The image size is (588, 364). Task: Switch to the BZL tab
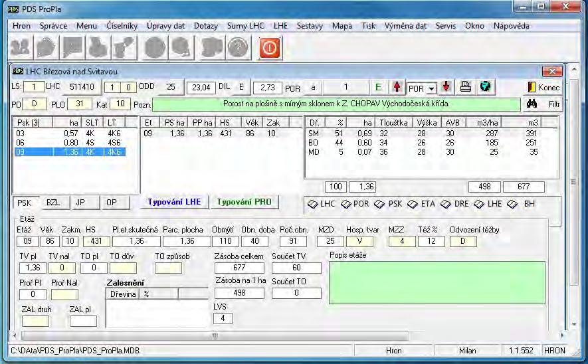coord(54,203)
